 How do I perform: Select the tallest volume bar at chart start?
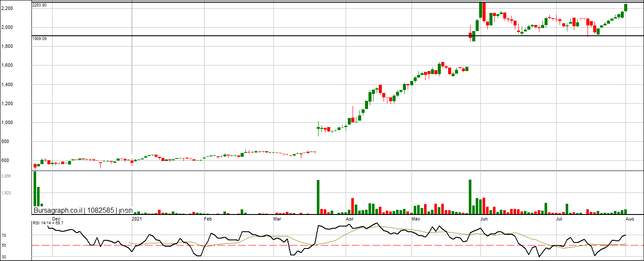pos(35,189)
